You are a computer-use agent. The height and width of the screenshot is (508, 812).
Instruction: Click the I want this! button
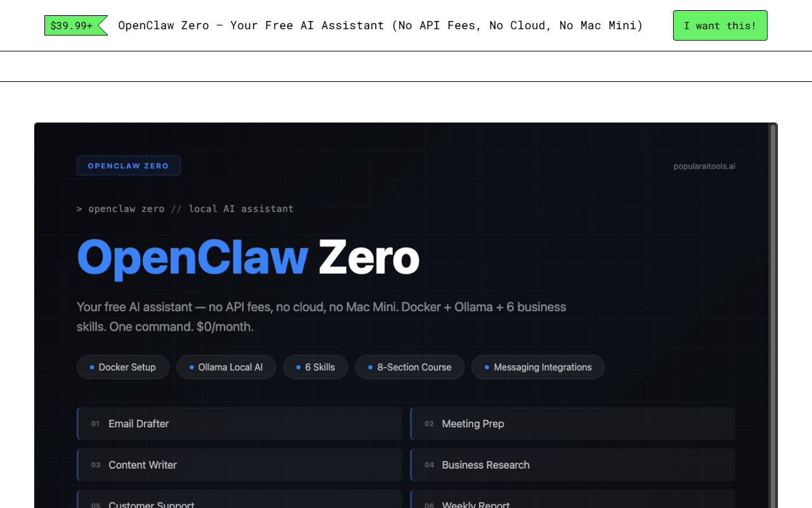tap(720, 25)
